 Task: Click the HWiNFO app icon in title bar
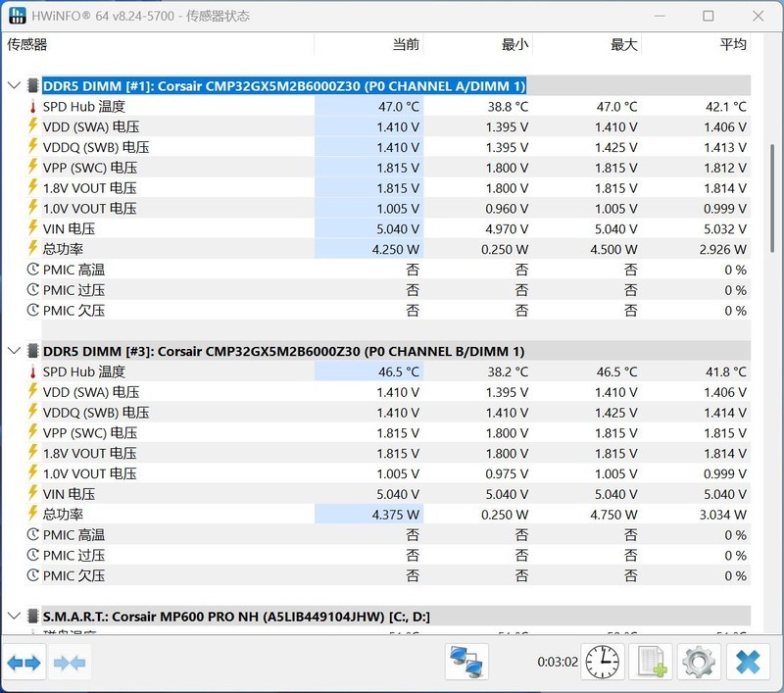[x=18, y=16]
